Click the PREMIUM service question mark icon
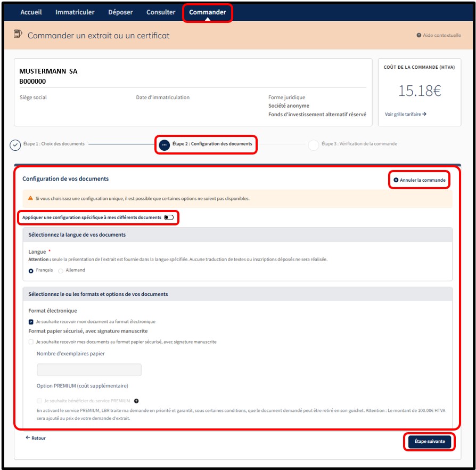476x470 pixels. [x=136, y=401]
